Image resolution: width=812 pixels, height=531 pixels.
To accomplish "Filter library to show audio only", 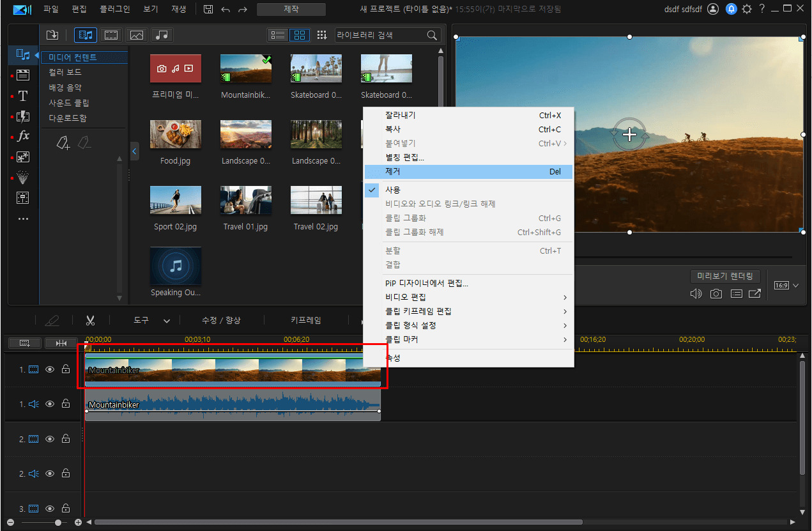I will [162, 35].
